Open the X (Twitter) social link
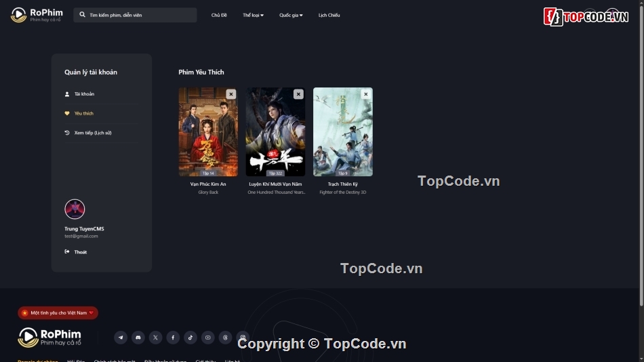644x362 pixels. click(156, 338)
